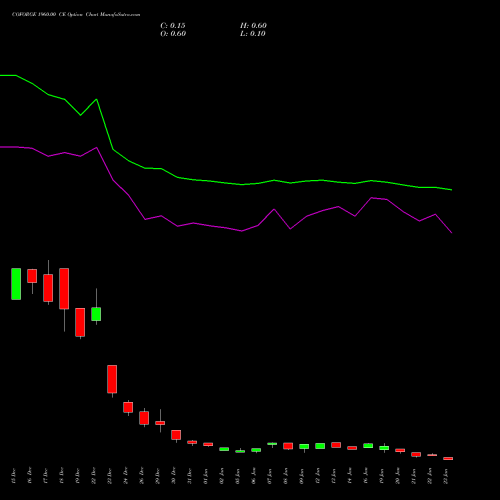Click the tall red candlestick above 18 Dec
This screenshot has height=500, width=500.
point(64,289)
